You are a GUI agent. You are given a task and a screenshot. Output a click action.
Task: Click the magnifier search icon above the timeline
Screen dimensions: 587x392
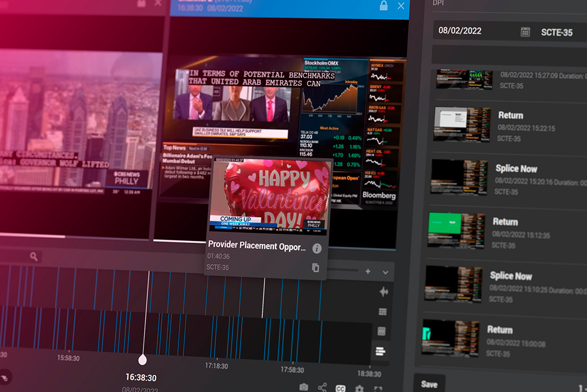tap(34, 257)
